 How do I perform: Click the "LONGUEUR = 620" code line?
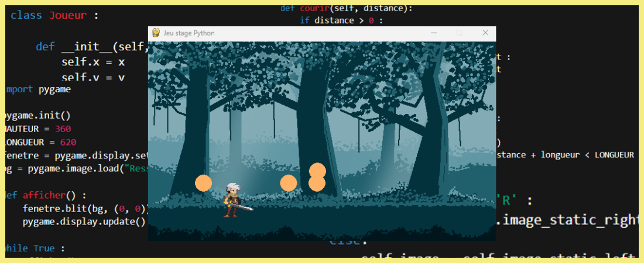tap(40, 143)
